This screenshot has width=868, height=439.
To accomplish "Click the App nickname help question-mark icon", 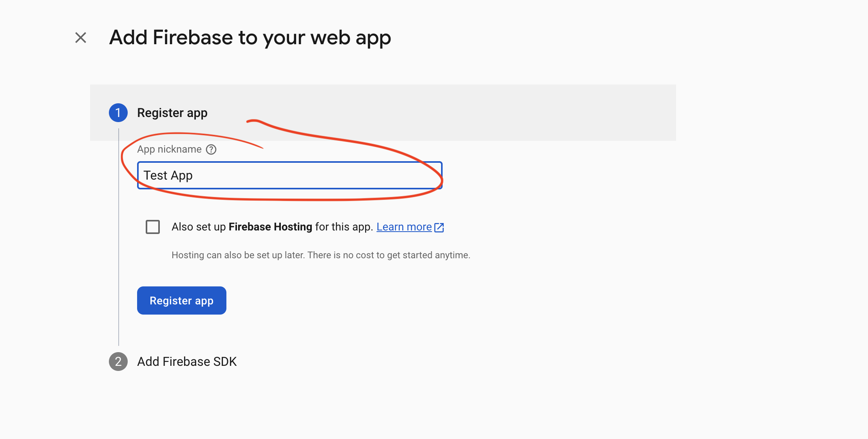I will pyautogui.click(x=211, y=149).
